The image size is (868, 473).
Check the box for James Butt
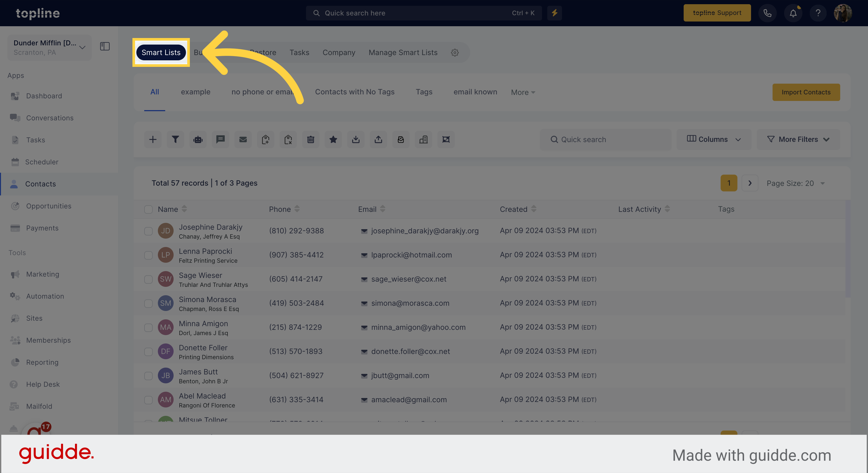pyautogui.click(x=148, y=376)
